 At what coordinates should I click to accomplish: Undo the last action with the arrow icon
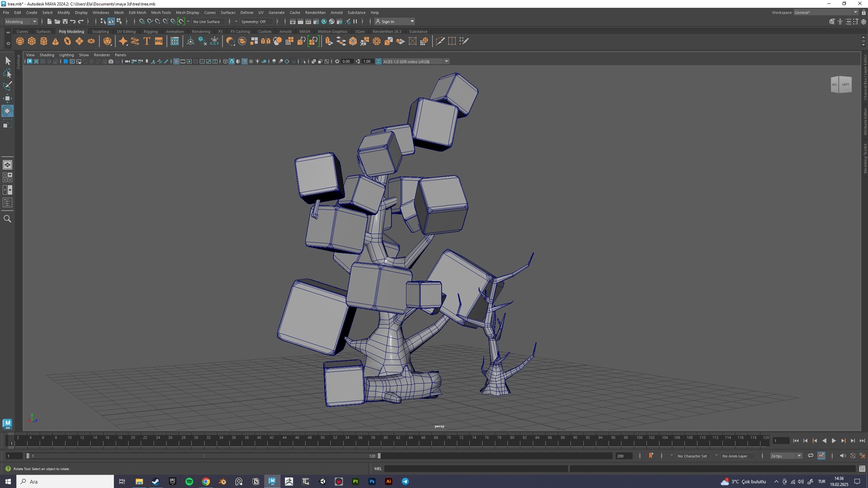tap(73, 21)
